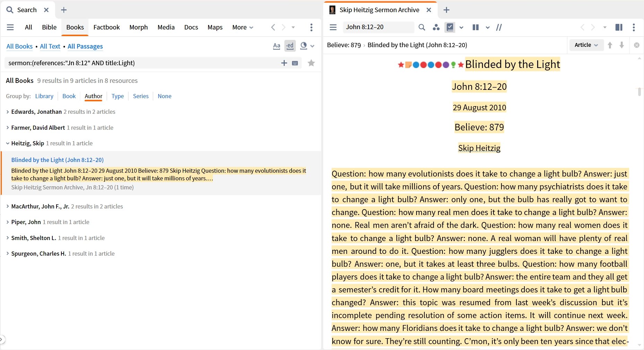This screenshot has width=644, height=350.
Task: Switch to the Bible search tab
Action: 49,27
